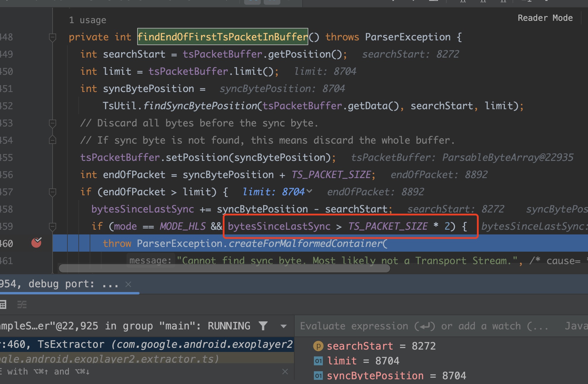Image resolution: width=588 pixels, height=384 pixels.
Task: Click the getPosition call on line 449
Action: [x=299, y=54]
